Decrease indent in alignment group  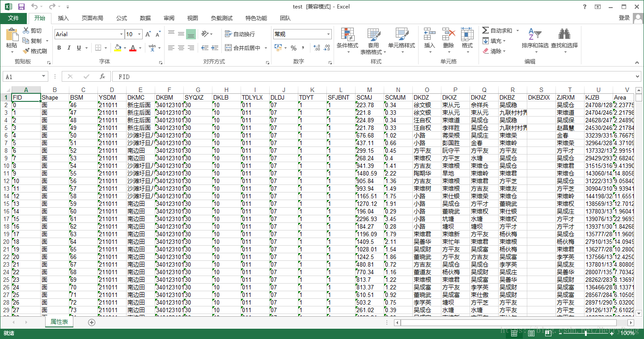click(x=205, y=48)
